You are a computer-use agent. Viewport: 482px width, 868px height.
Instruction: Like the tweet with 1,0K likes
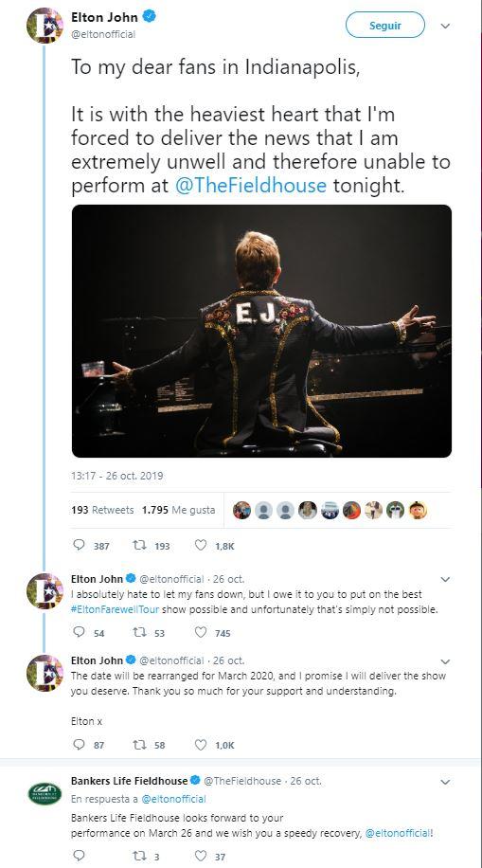201,745
